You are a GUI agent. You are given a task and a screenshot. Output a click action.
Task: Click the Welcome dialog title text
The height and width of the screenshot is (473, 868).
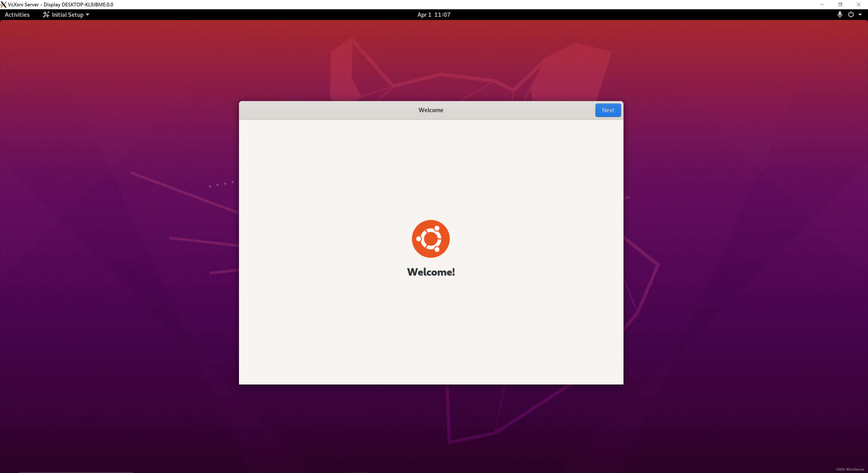point(431,110)
